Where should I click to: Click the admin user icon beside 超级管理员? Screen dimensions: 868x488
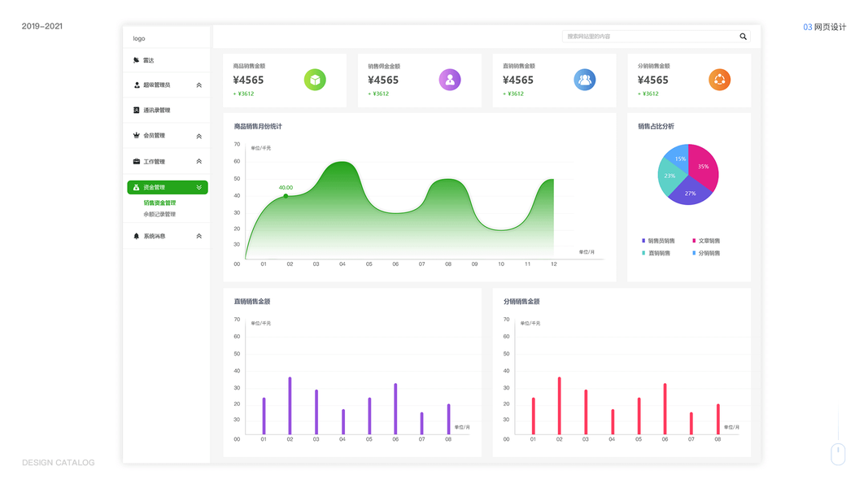coord(137,85)
